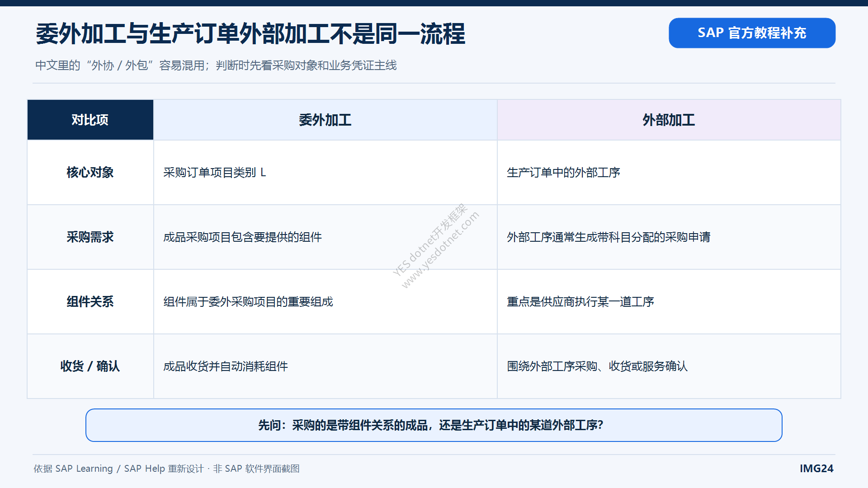Image resolution: width=868 pixels, height=488 pixels.
Task: Click the SAP 官方教程补充 badge
Action: click(x=752, y=33)
